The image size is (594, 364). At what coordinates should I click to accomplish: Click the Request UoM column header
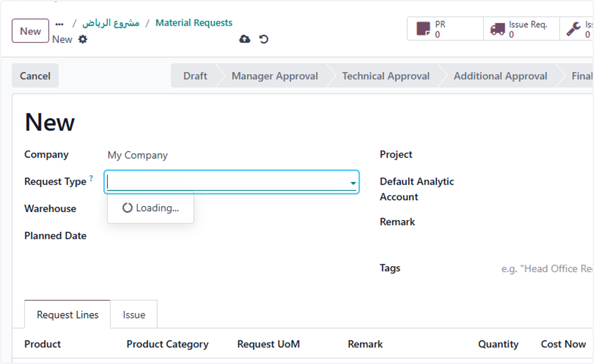[x=268, y=344]
